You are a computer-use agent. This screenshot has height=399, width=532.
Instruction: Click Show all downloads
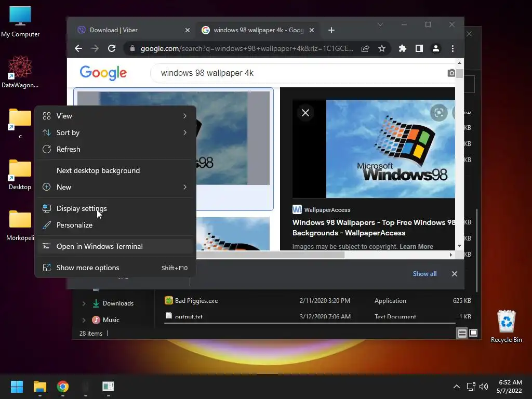(x=424, y=274)
